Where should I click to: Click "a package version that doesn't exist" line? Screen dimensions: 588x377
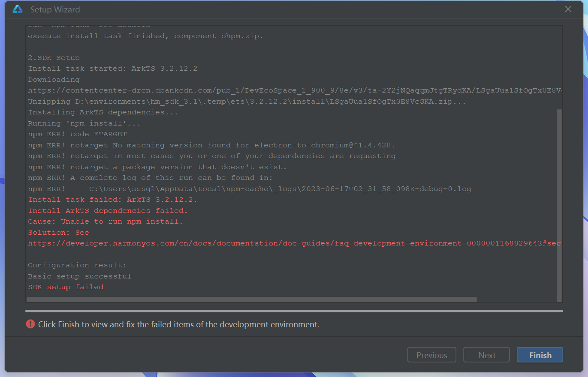(157, 167)
